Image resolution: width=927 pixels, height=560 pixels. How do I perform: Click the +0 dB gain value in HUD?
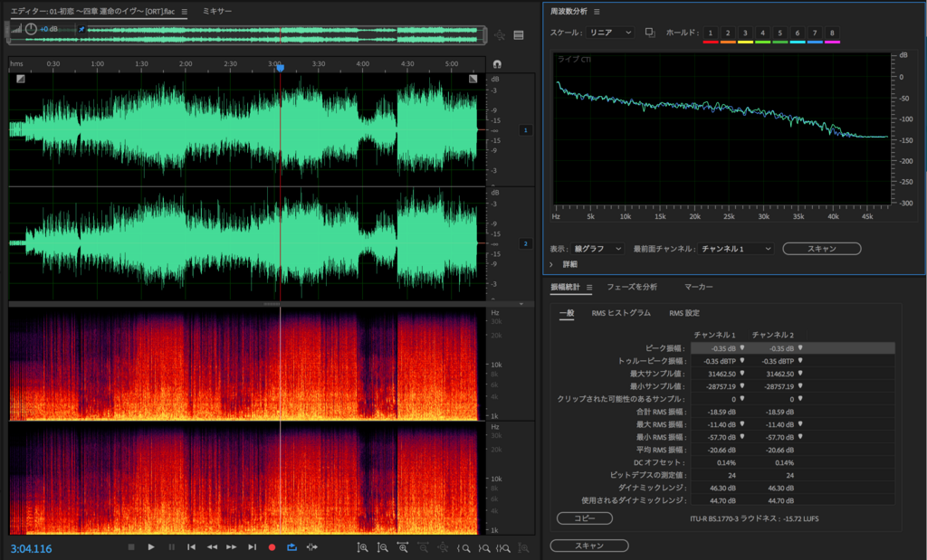pyautogui.click(x=49, y=29)
